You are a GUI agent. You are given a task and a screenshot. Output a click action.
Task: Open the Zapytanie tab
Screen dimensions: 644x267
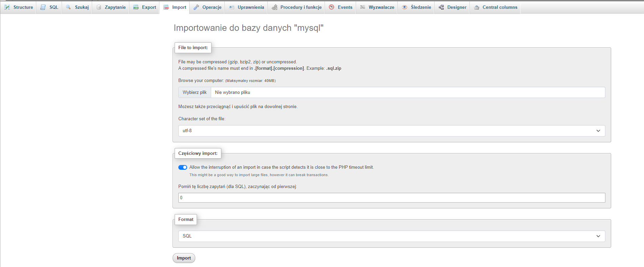pyautogui.click(x=115, y=7)
